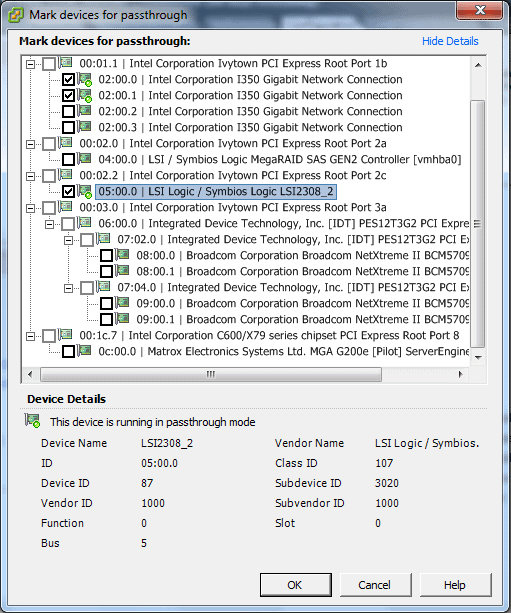Screen dimensions: 511x613
Task: Check the 09:00.1 Broadcom NetXtreme box
Action: pyautogui.click(x=106, y=320)
